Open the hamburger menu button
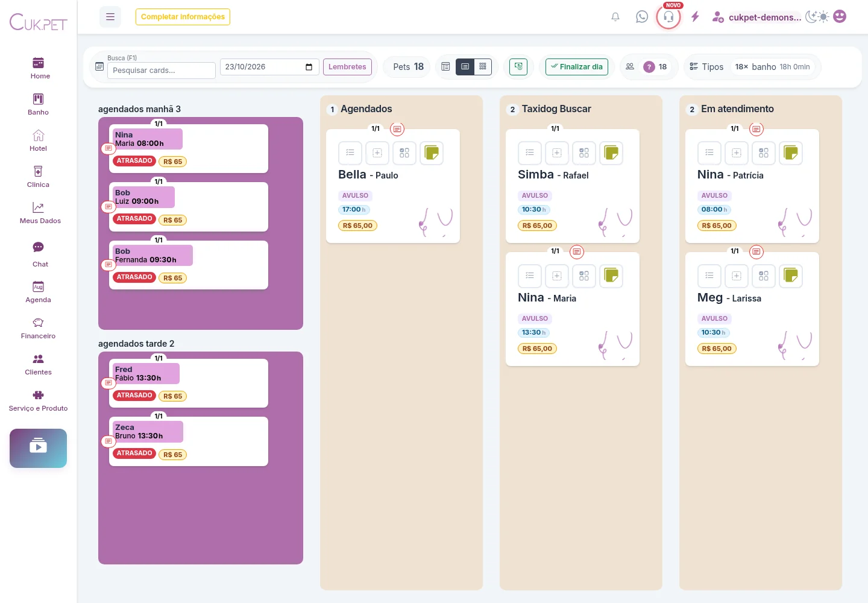 (110, 17)
